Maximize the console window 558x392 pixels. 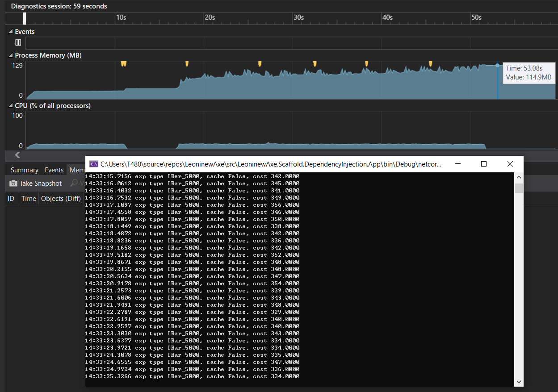[484, 164]
